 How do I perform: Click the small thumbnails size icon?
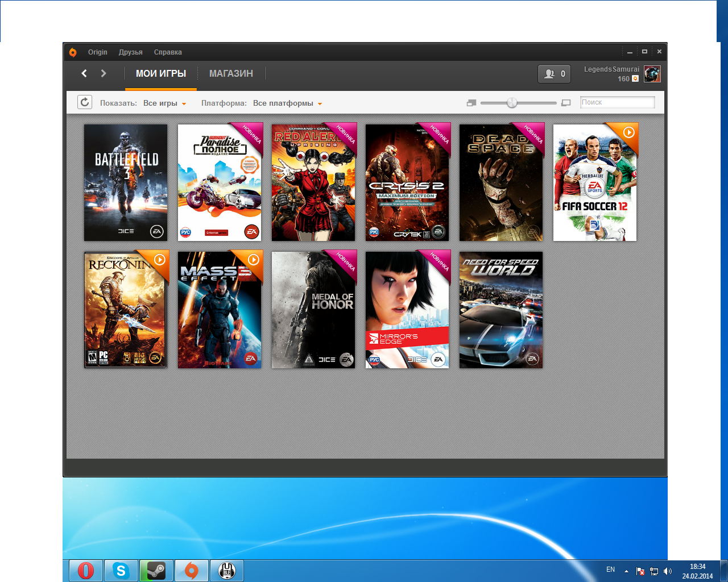point(471,103)
